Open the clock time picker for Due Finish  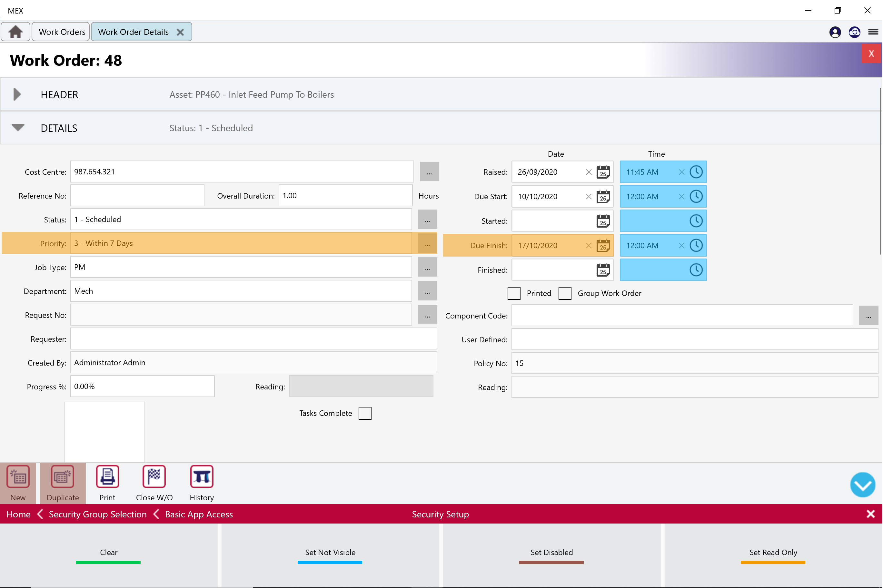[x=696, y=246]
